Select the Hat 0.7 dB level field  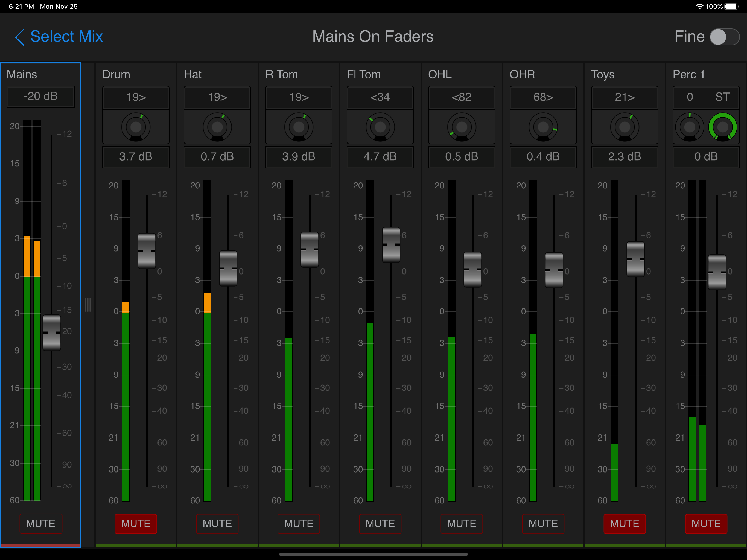[x=217, y=157]
